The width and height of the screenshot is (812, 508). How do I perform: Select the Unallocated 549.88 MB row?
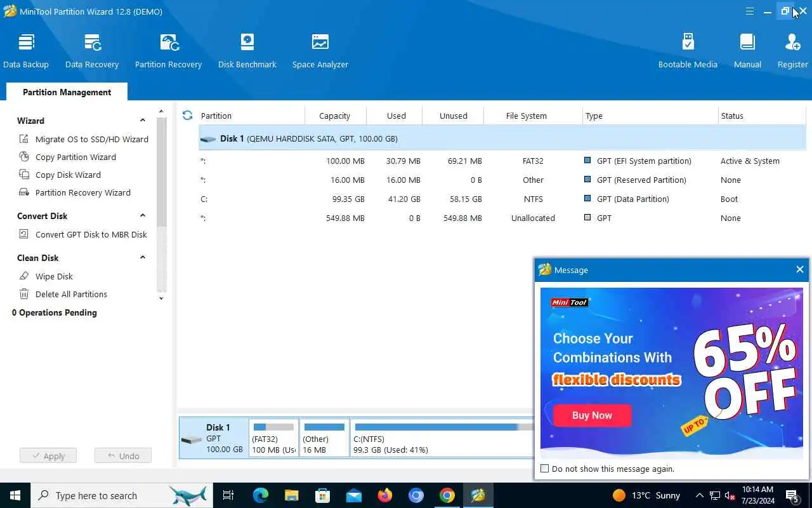click(x=502, y=218)
